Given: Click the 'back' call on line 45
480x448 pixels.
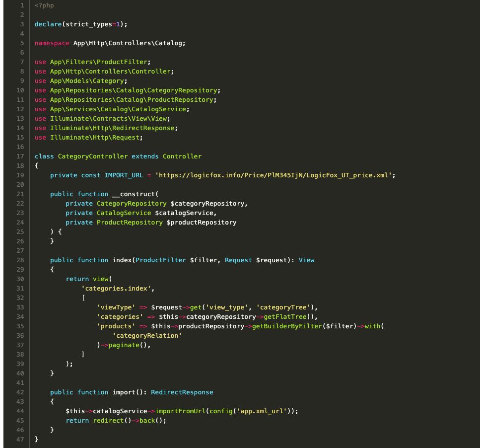Looking at the screenshot, I should 147,421.
